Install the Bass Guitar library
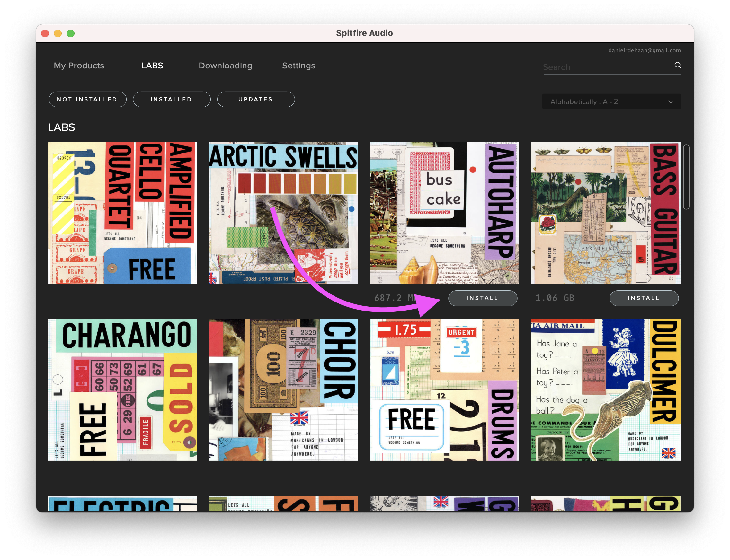 coord(644,298)
